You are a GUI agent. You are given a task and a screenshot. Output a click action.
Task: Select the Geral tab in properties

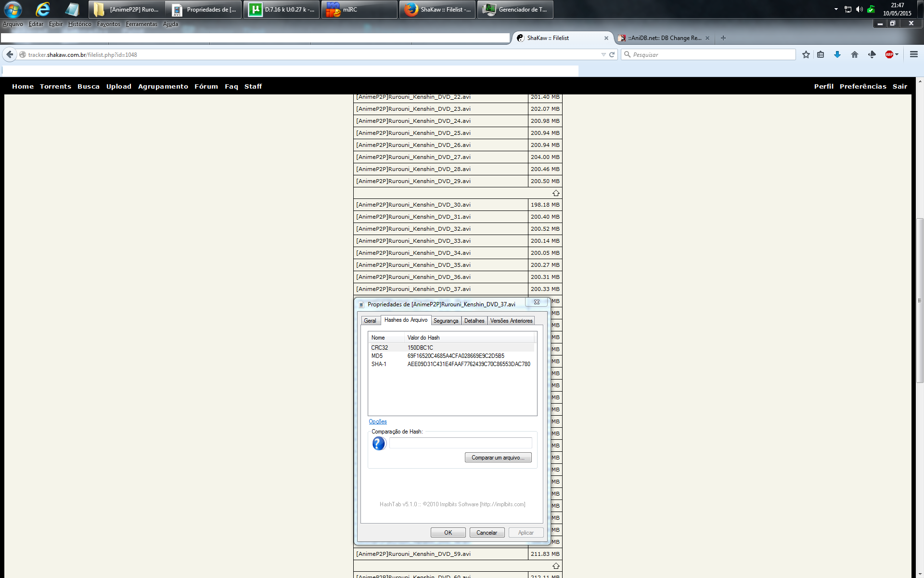pos(370,321)
